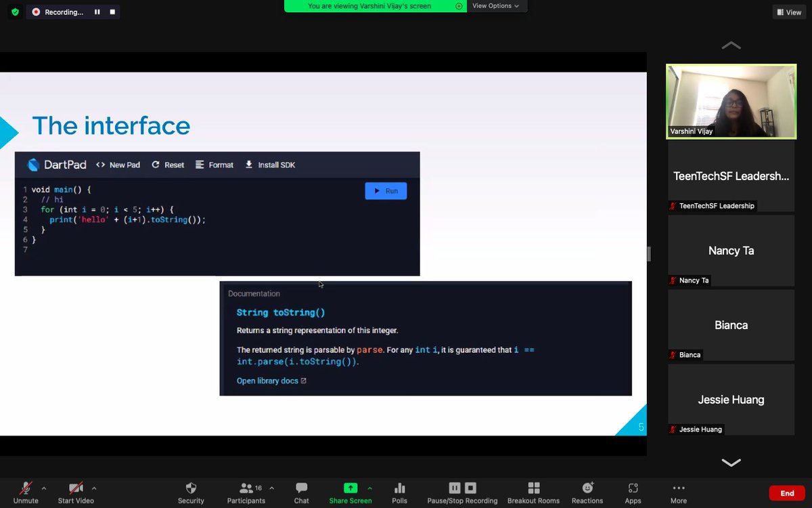Click the "String toString()" documentation heading

(x=281, y=312)
